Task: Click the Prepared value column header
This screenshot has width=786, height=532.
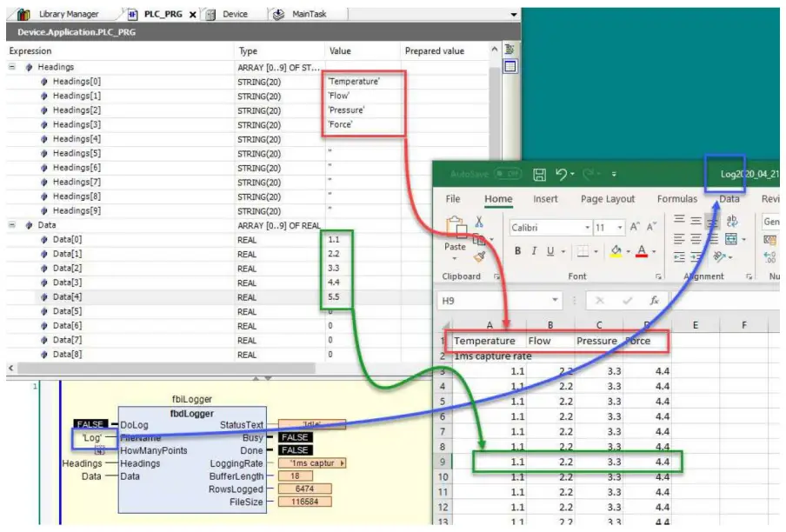Action: 435,51
